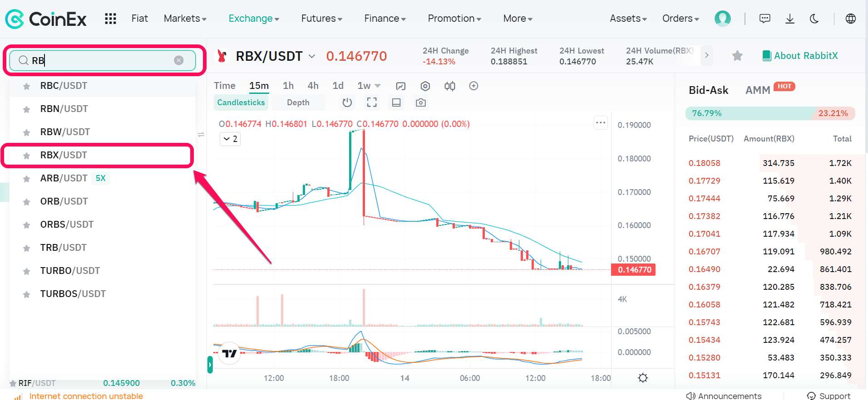Star the ORB/USDT pair
Viewport: 868px width, 400px height.
(x=27, y=202)
